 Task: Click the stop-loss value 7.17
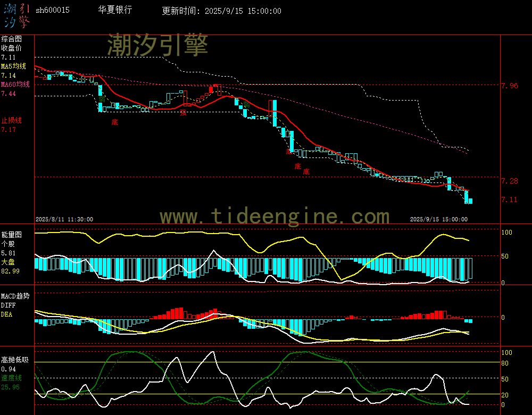pyautogui.click(x=8, y=130)
